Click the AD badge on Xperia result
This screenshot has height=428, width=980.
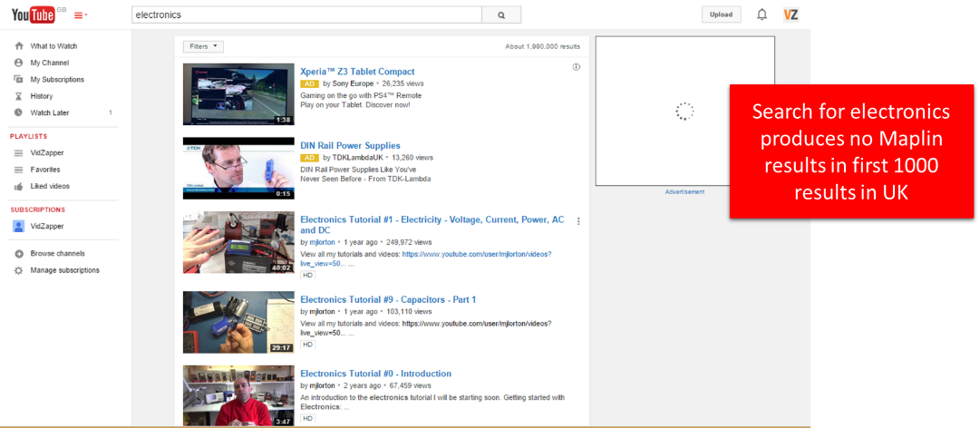(310, 83)
